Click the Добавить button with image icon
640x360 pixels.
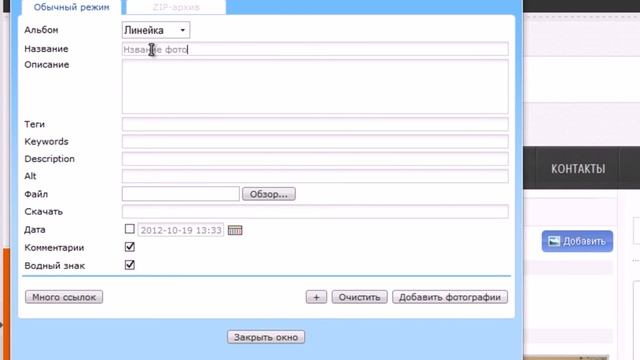(577, 241)
